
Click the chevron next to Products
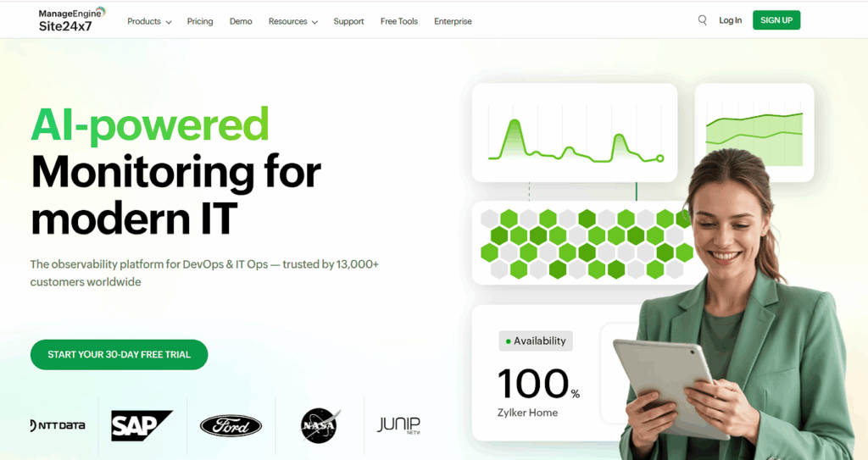coord(169,22)
